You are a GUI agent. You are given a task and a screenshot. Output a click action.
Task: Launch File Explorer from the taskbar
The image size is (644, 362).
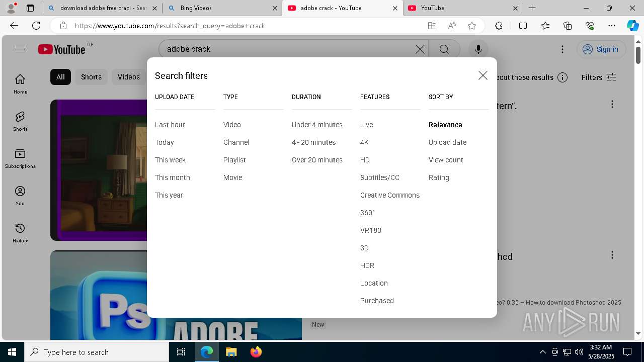[x=231, y=352]
